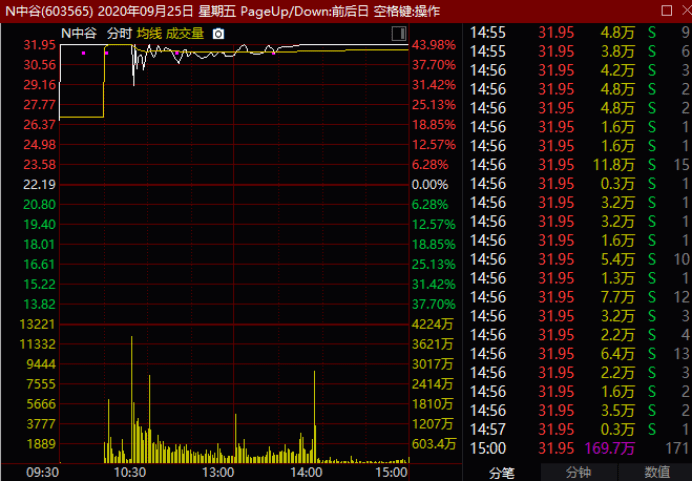The width and height of the screenshot is (693, 481).
Task: Click the camera snapshot icon above the chart
Action: [x=218, y=33]
